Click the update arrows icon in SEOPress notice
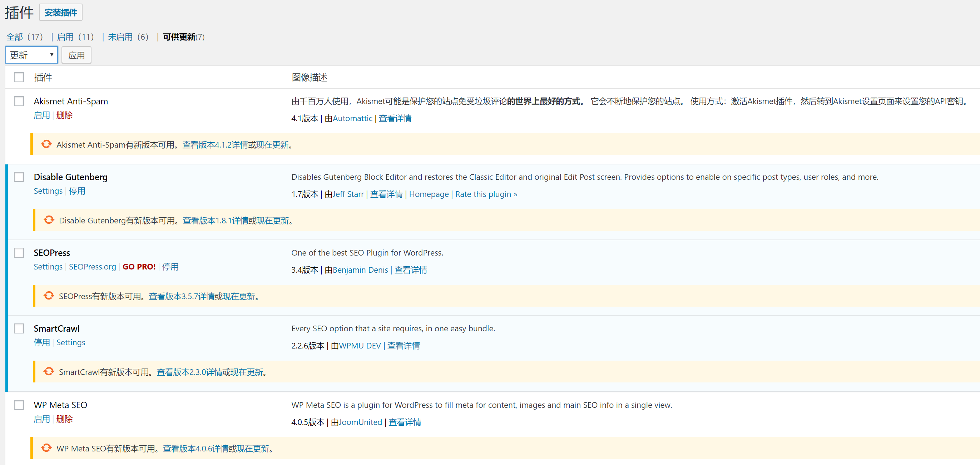Screen dimensions: 980x465 pos(49,296)
